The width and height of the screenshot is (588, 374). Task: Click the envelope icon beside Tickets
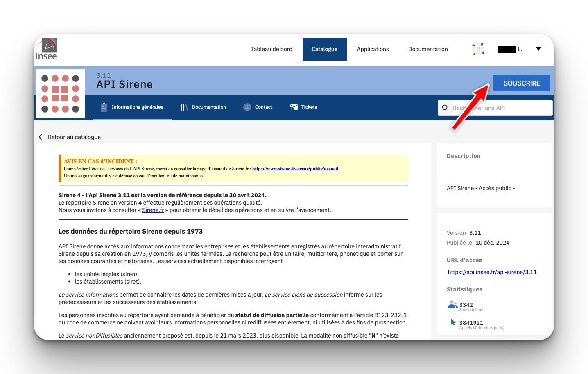[294, 107]
